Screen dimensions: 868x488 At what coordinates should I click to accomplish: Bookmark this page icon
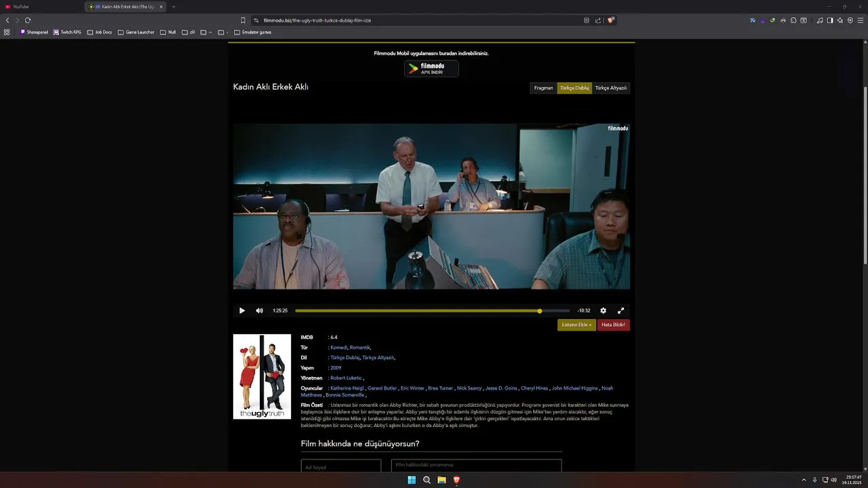point(243,20)
